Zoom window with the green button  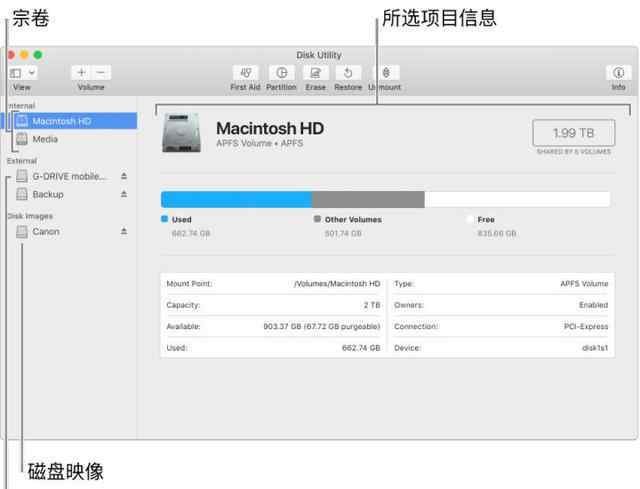(x=38, y=55)
